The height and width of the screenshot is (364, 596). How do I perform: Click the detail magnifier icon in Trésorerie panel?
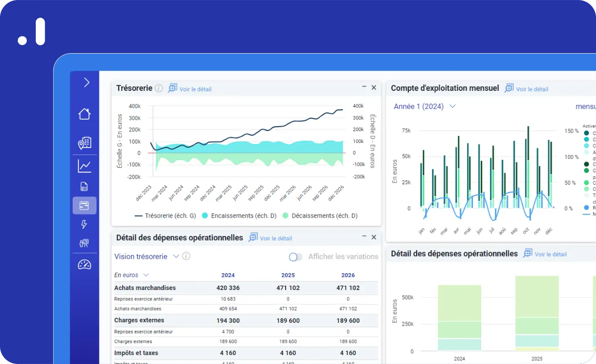pos(172,88)
